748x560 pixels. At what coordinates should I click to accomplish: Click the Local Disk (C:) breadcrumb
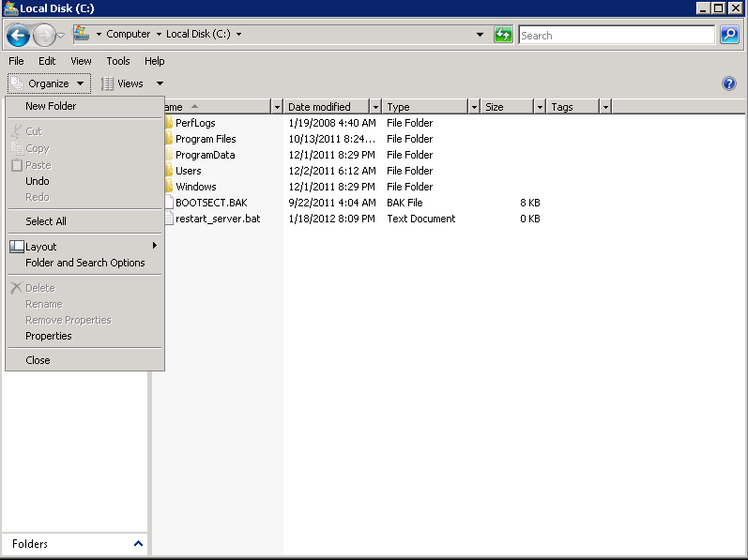(x=198, y=34)
